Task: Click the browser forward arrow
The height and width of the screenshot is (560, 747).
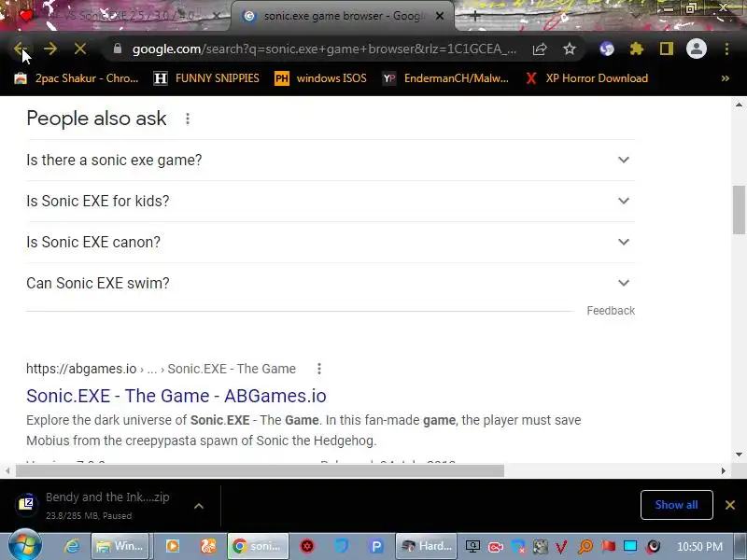Action: click(x=50, y=49)
